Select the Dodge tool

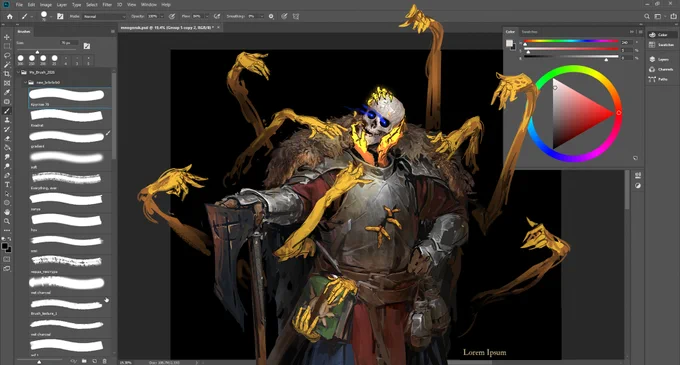pos(7,166)
